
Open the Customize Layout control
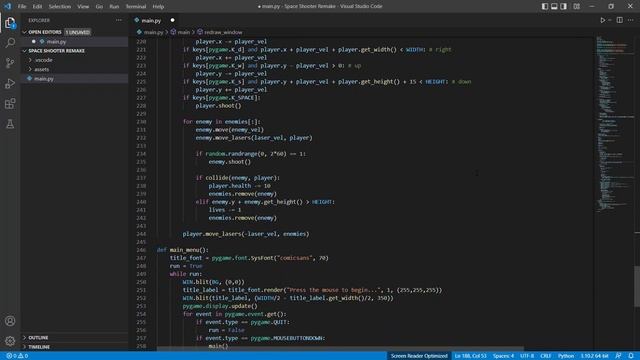(x=576, y=6)
